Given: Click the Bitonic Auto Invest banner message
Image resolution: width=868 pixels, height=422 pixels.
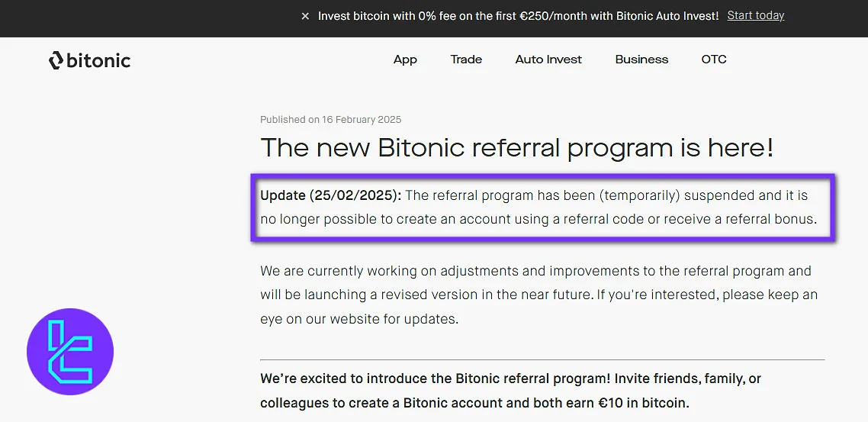Looking at the screenshot, I should click(518, 16).
